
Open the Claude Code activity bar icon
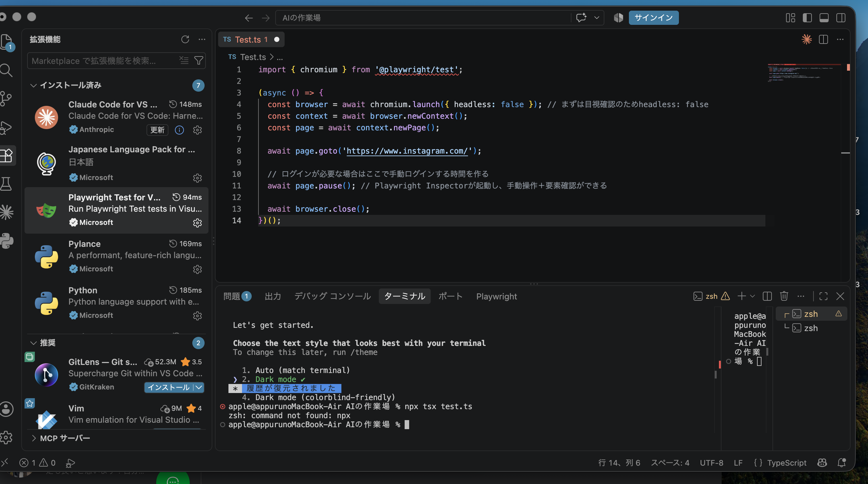7,212
